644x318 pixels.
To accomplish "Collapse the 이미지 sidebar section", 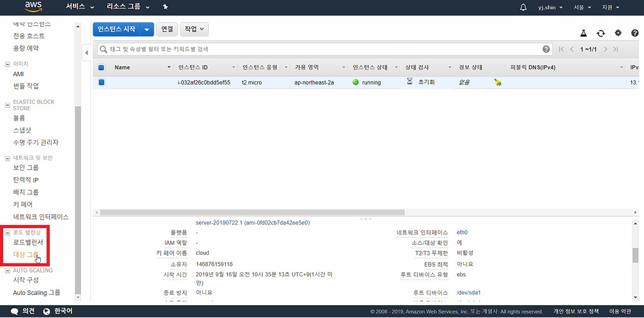I will (x=7, y=64).
